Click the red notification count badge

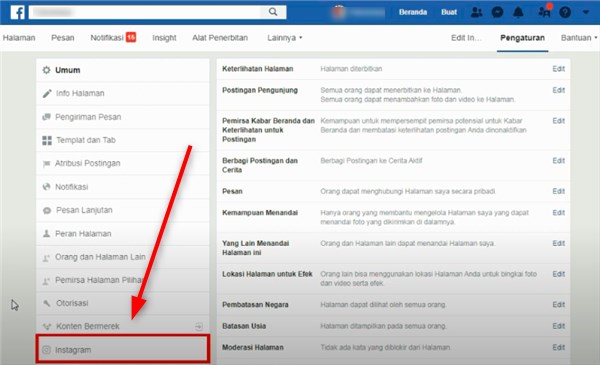[x=131, y=37]
